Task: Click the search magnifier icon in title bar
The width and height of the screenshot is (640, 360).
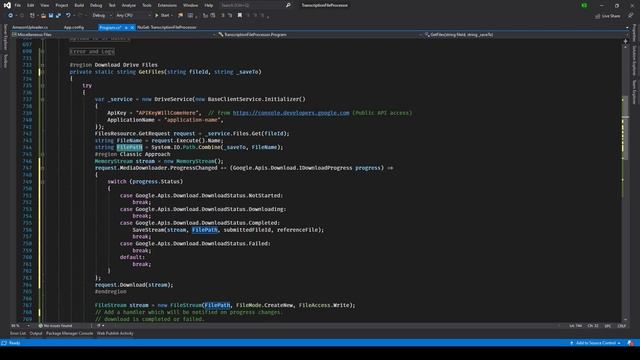Action: pos(288,5)
